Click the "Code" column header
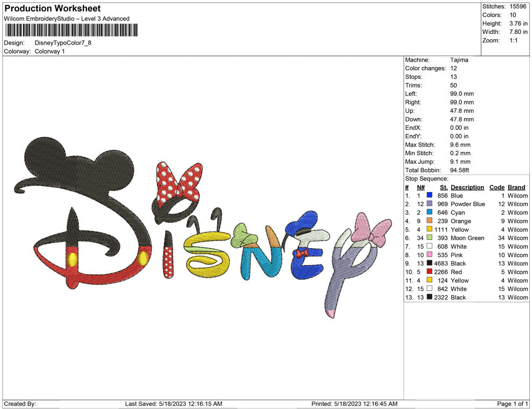 coord(497,187)
